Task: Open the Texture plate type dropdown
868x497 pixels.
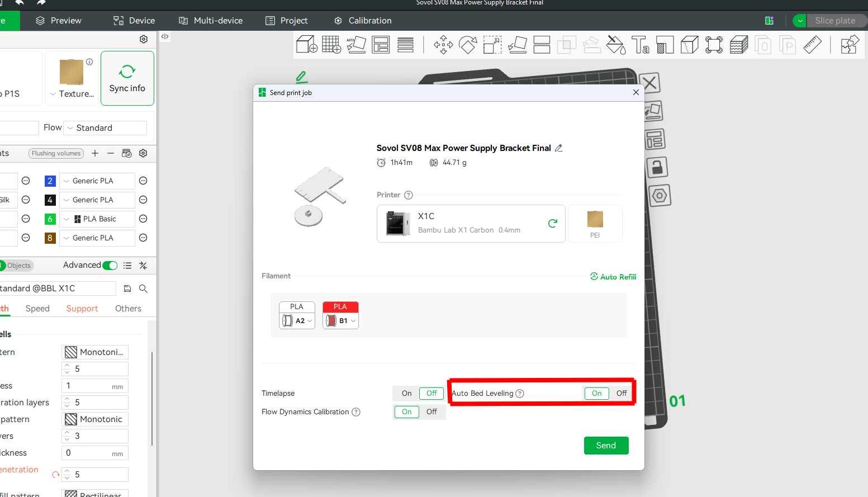Action: 72,93
